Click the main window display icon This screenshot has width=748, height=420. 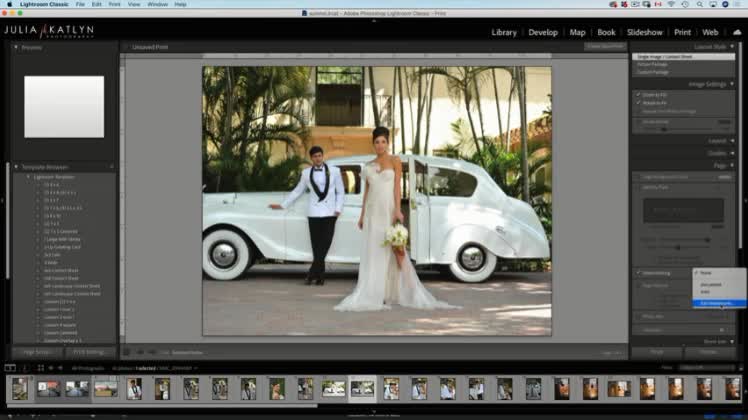coord(10,368)
